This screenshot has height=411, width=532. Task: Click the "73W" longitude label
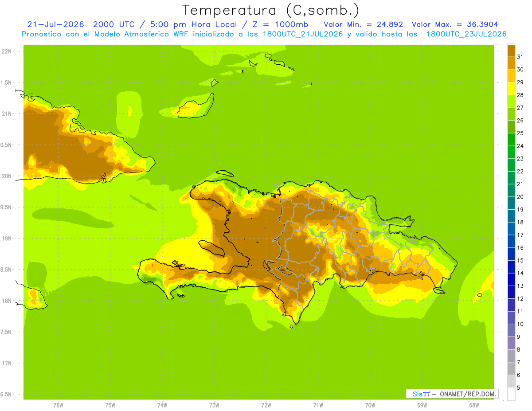click(214, 405)
